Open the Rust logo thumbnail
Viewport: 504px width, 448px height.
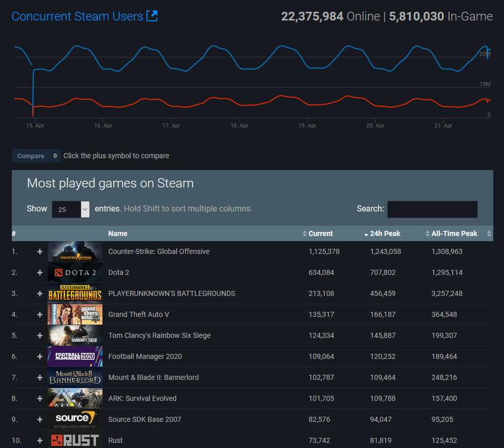tap(75, 440)
